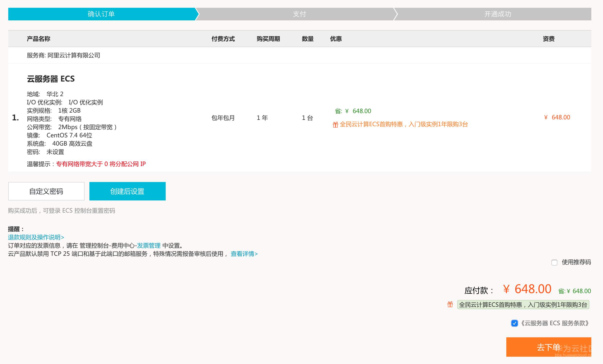The width and height of the screenshot is (603, 364).
Task: Click the 自定义密码 button
Action: coord(46,191)
